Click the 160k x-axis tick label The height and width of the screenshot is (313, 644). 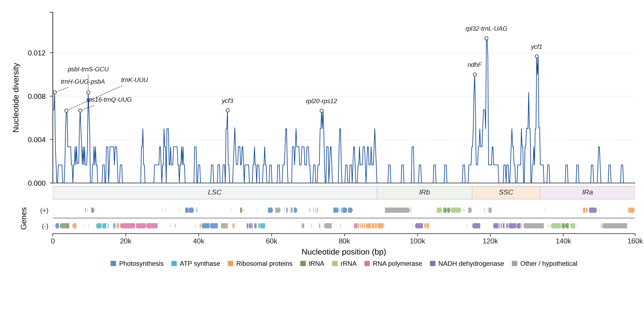pos(635,241)
